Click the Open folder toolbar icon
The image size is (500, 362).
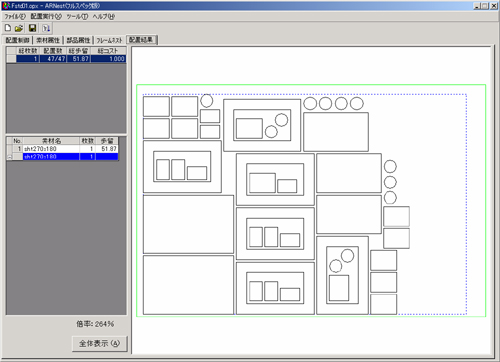tap(19, 28)
